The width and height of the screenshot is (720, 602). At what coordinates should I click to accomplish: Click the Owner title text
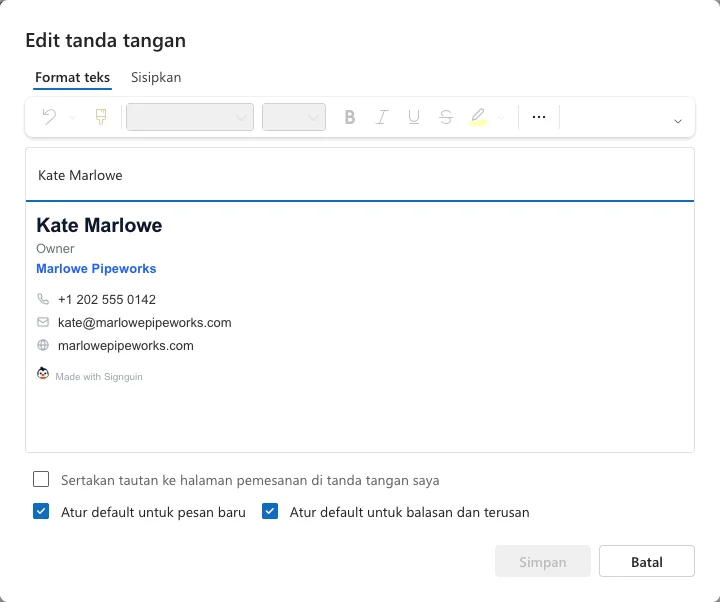(x=55, y=248)
